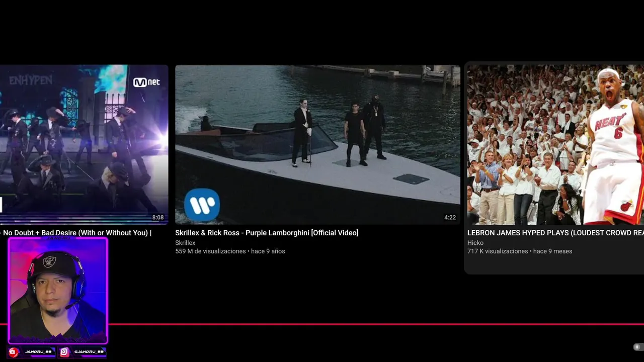Seek on the red video progress bar
Image resolution: width=644 pixels, height=362 pixels.
[x=322, y=324]
